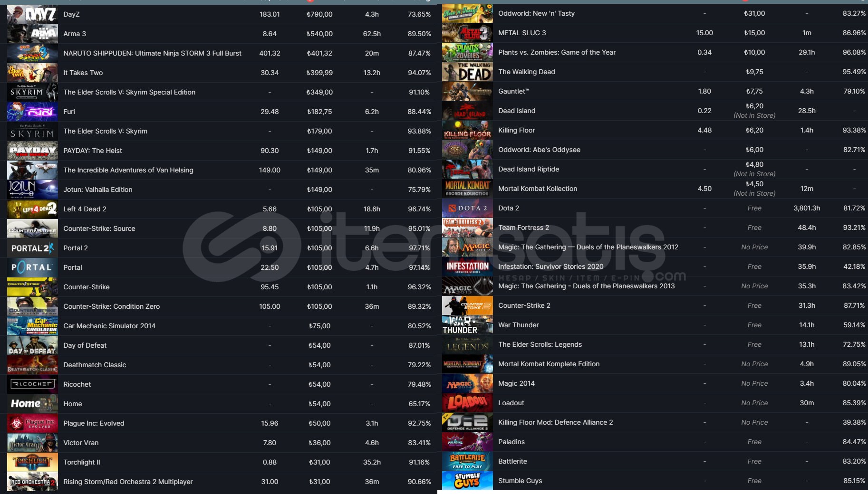Click the Jotun Valhalla Edition thumbnail
This screenshot has width=868, height=494.
(32, 190)
